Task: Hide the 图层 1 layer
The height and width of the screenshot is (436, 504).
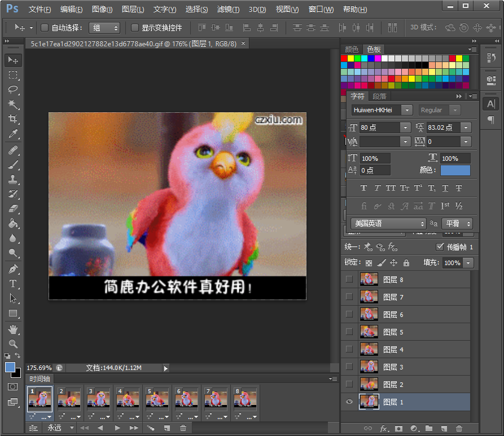Action: (349, 402)
